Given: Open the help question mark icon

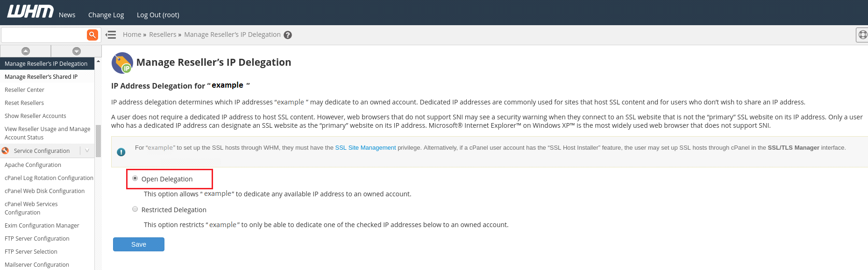Looking at the screenshot, I should point(288,35).
